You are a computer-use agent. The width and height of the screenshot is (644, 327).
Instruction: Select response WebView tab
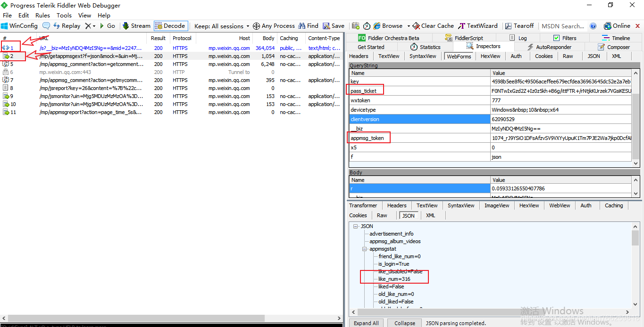(560, 205)
